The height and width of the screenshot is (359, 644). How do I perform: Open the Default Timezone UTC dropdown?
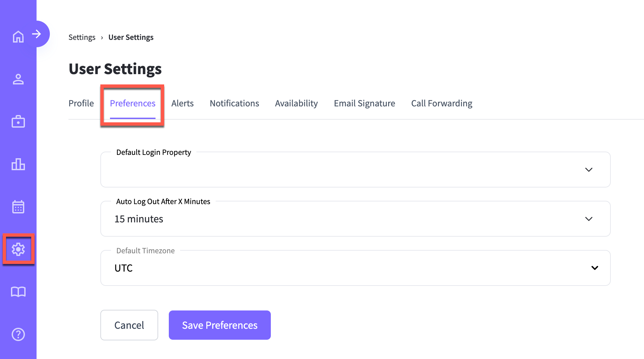pyautogui.click(x=356, y=268)
